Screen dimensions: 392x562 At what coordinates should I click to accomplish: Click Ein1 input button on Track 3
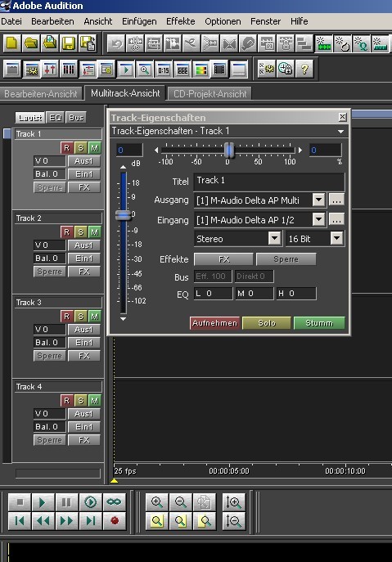[84, 343]
